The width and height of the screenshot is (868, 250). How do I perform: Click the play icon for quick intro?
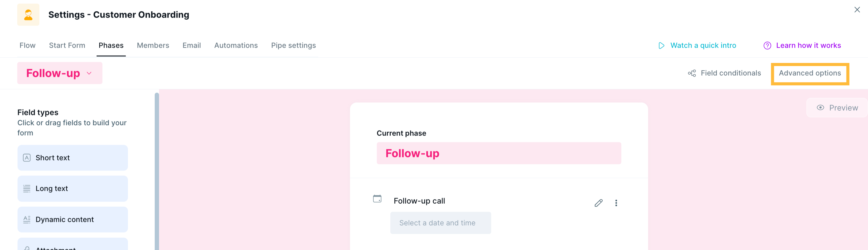click(x=661, y=45)
